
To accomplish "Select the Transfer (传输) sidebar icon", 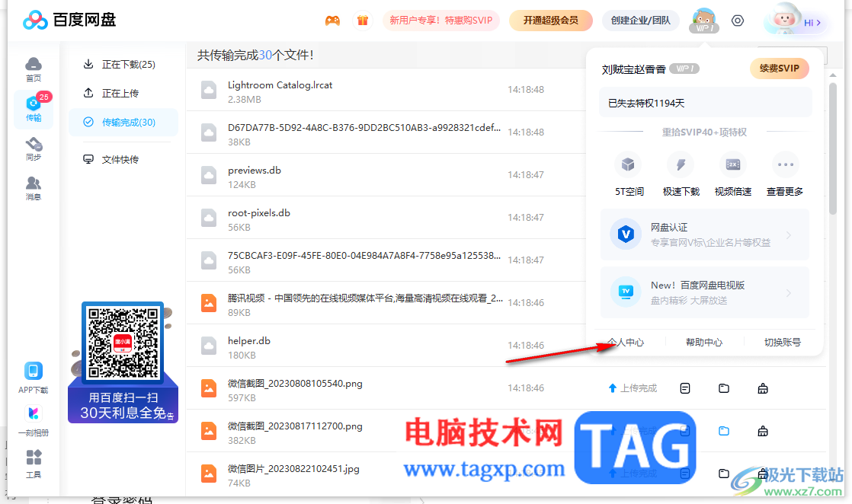I will [x=33, y=108].
